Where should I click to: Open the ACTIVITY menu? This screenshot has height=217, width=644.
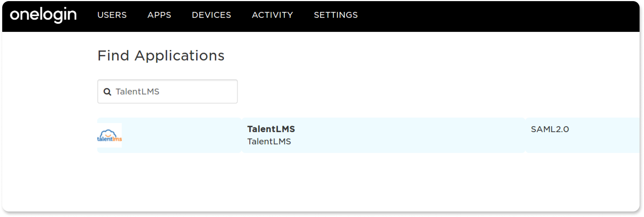pos(272,15)
